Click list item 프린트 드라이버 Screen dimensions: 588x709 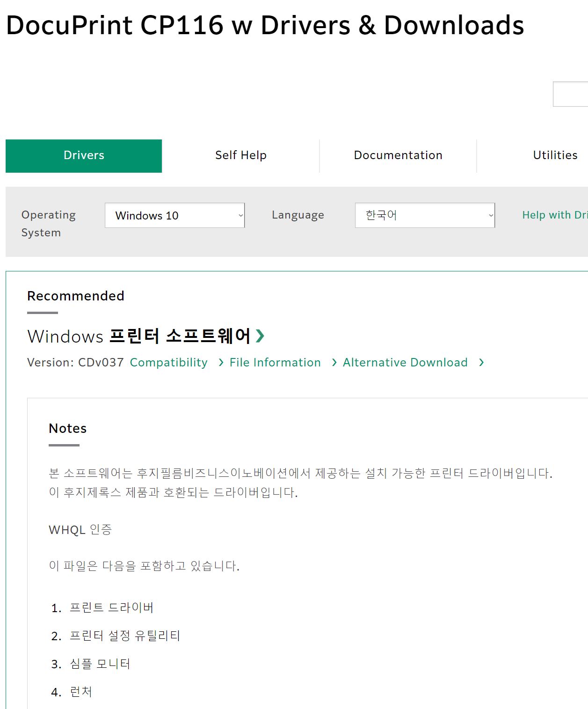(x=112, y=607)
